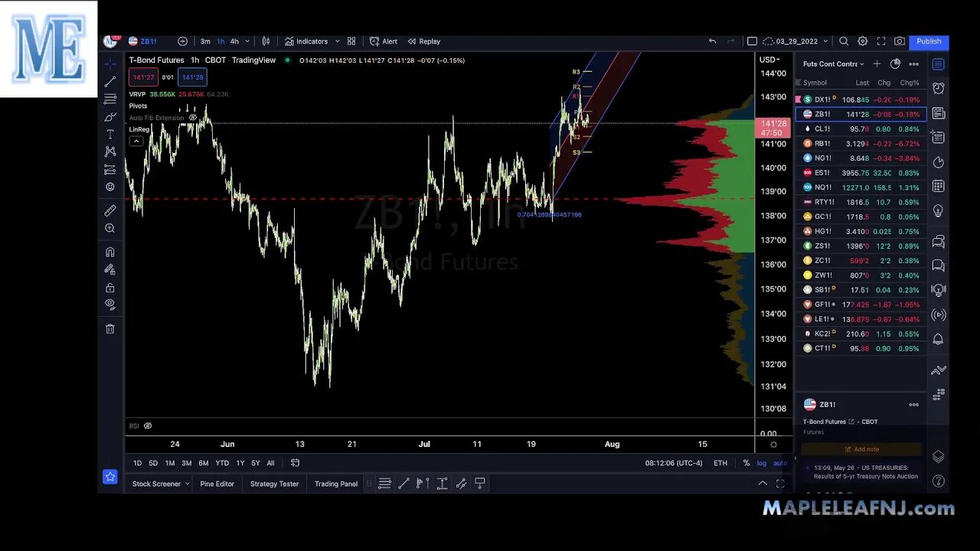Image resolution: width=980 pixels, height=551 pixels.
Task: Expand the Indicators favorites dropdown arrow
Action: tap(337, 41)
